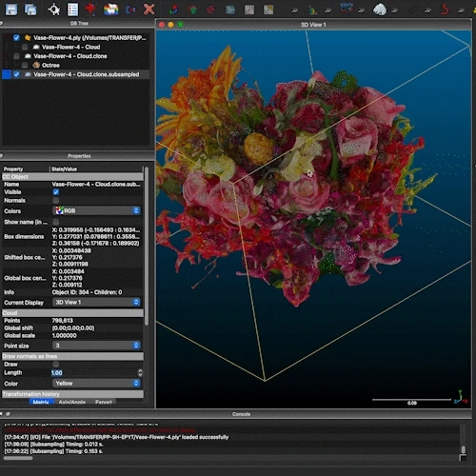
Task: Open the Point size dropdown
Action: (x=96, y=346)
